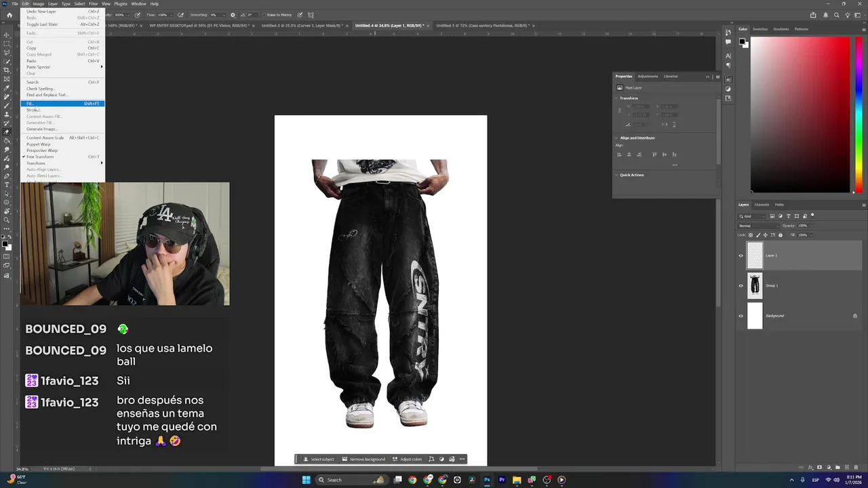Click create new group folder icon
This screenshot has height=488, width=868.
pos(837,467)
